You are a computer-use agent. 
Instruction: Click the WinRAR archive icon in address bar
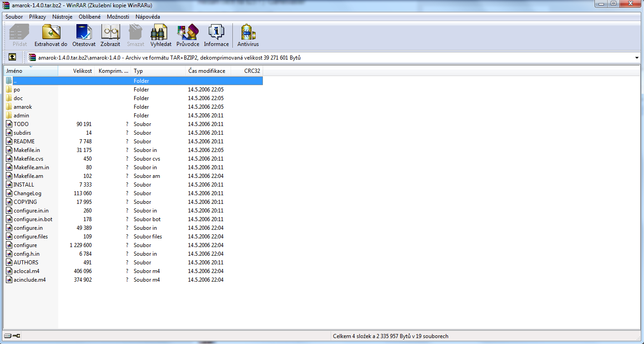point(32,58)
